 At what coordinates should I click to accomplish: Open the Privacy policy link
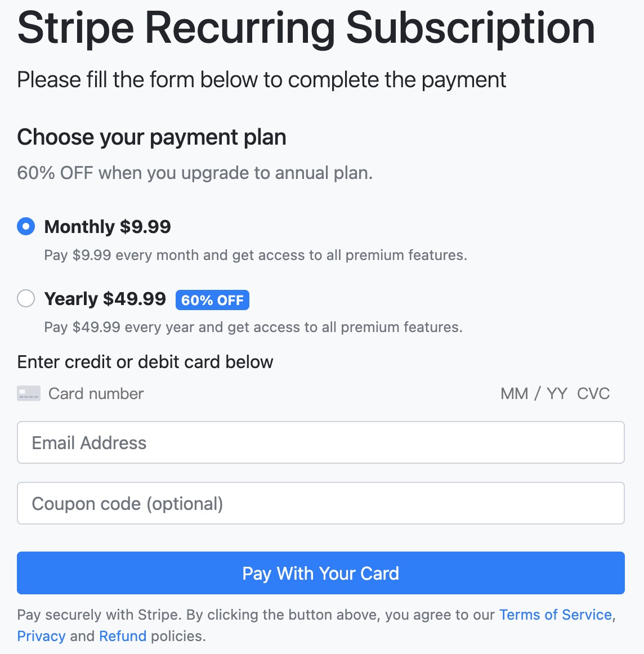pos(41,636)
